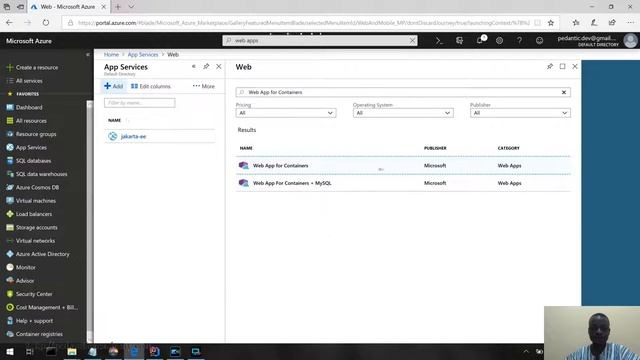Click the Help + support icon

pyautogui.click(x=10, y=321)
